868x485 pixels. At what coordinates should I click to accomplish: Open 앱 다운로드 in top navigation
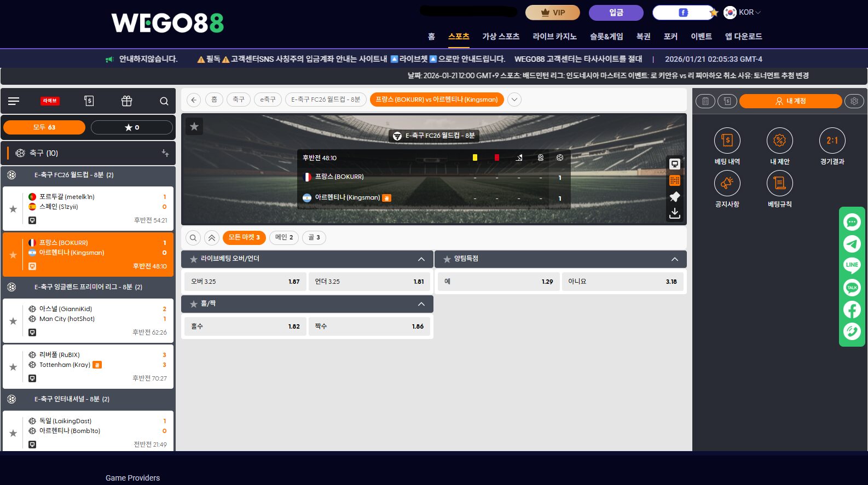[743, 37]
